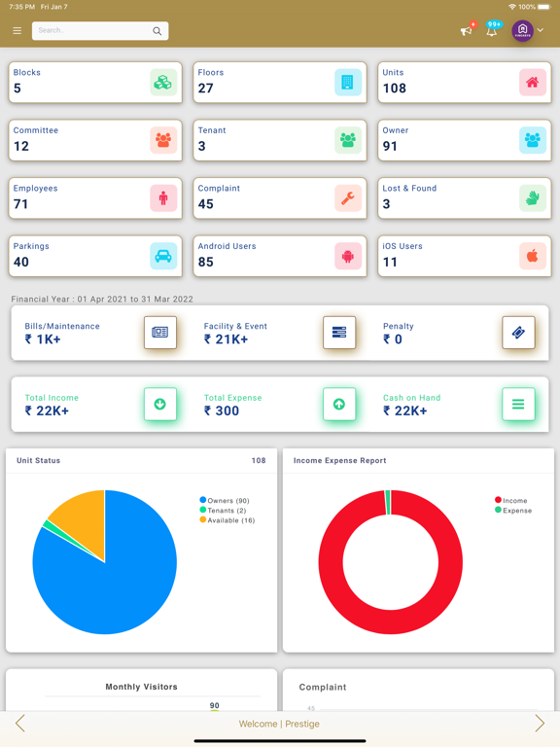This screenshot has height=747, width=560.
Task: Click the Floors count 27
Action: [x=206, y=89]
